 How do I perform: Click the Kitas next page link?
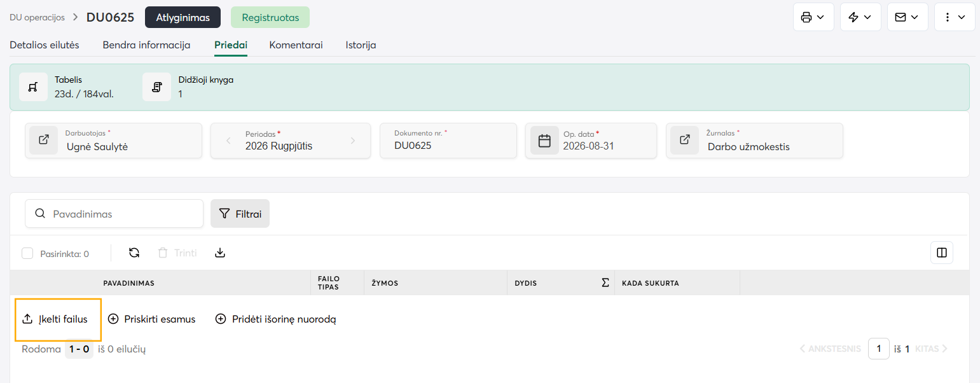tap(932, 349)
